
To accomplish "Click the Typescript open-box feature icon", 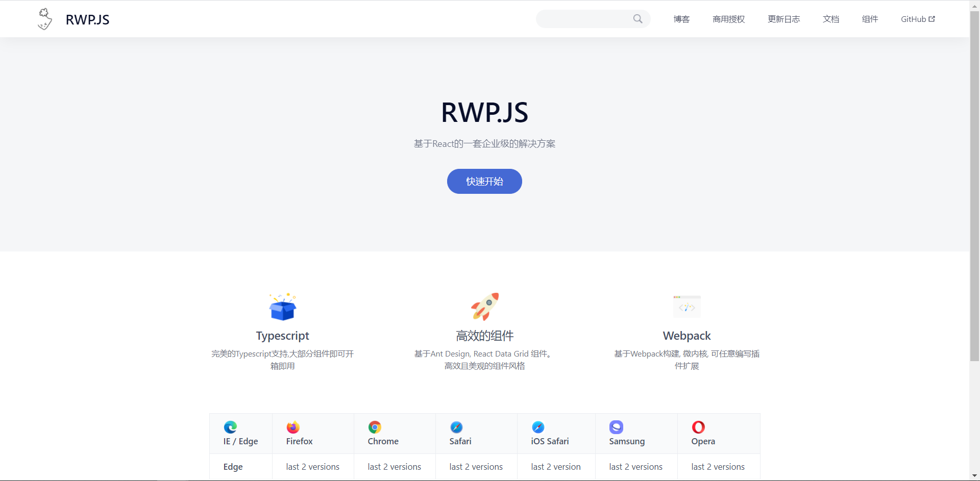I will (282, 307).
